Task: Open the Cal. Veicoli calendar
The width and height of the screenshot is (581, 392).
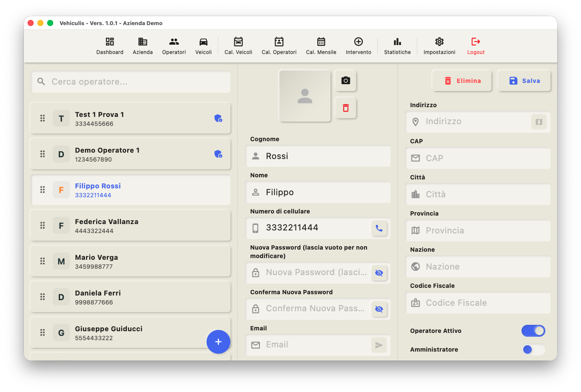Action: pos(238,46)
